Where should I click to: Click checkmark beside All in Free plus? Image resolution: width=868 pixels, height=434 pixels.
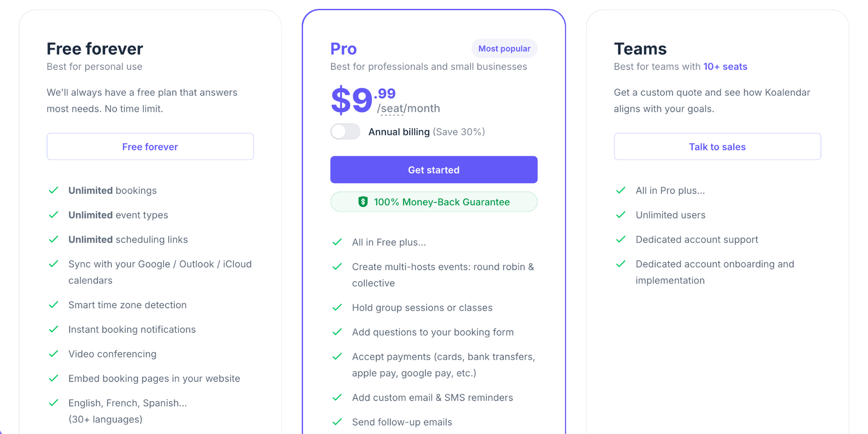(x=337, y=242)
